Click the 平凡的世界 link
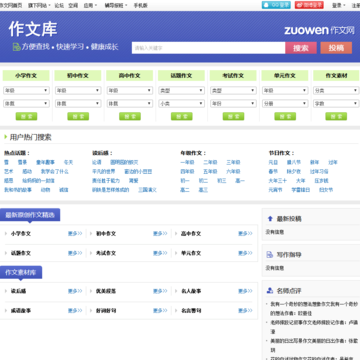The width and height of the screenshot is (360, 360). tap(103, 172)
